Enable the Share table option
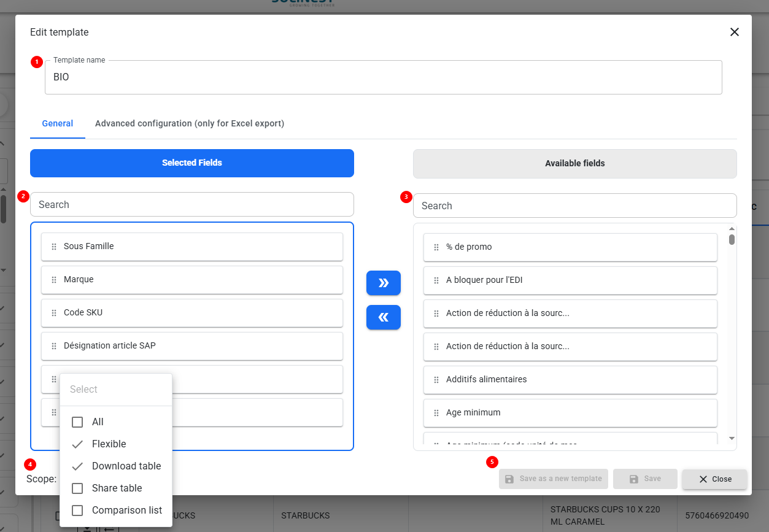Viewport: 769px width, 532px height. pyautogui.click(x=77, y=488)
